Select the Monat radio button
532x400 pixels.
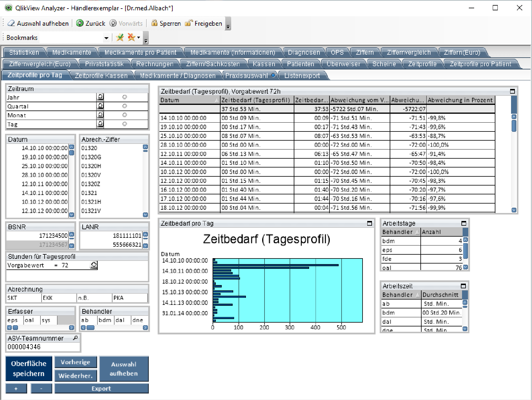125,115
